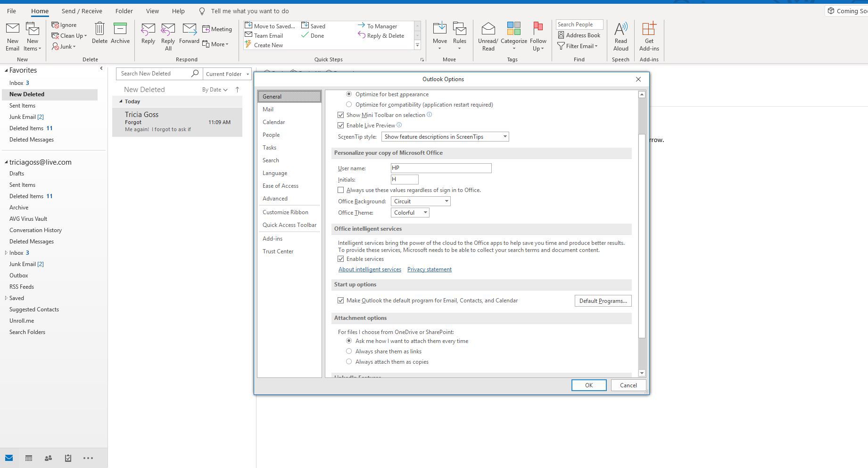Switch to Mail view envelope icon
Image resolution: width=868 pixels, height=468 pixels.
pyautogui.click(x=9, y=458)
